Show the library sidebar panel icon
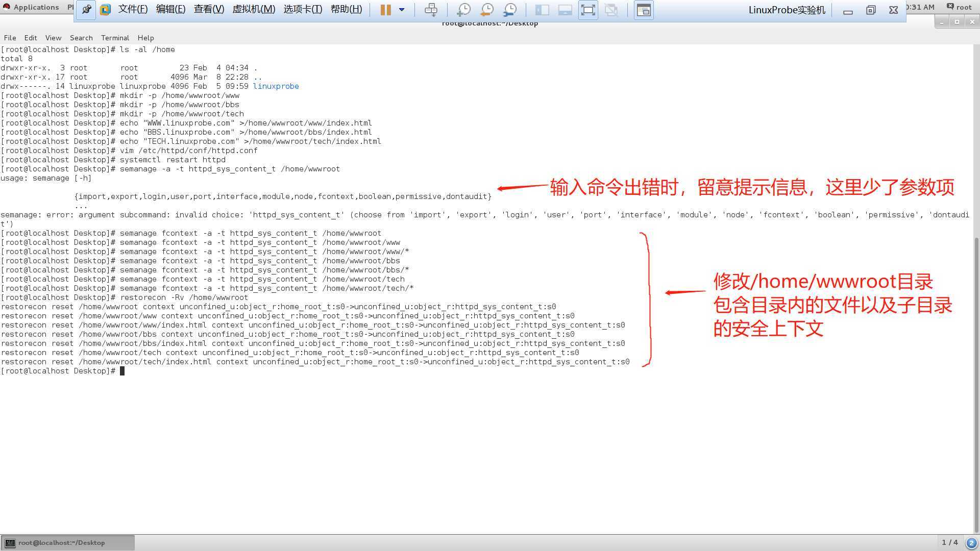This screenshot has height=551, width=980. click(x=542, y=10)
